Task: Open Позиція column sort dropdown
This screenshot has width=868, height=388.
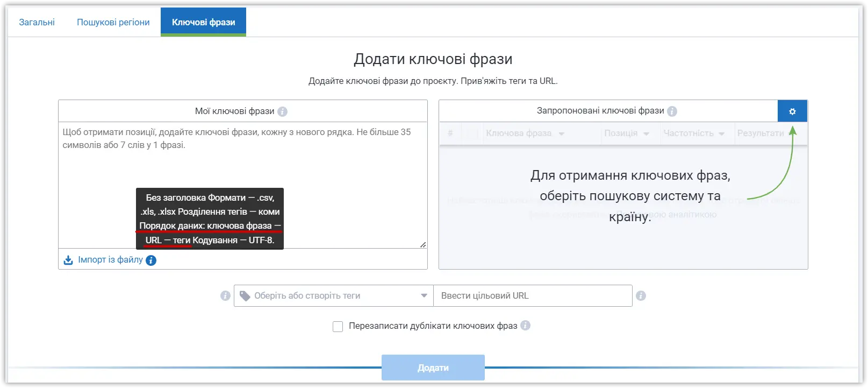Action: [646, 133]
